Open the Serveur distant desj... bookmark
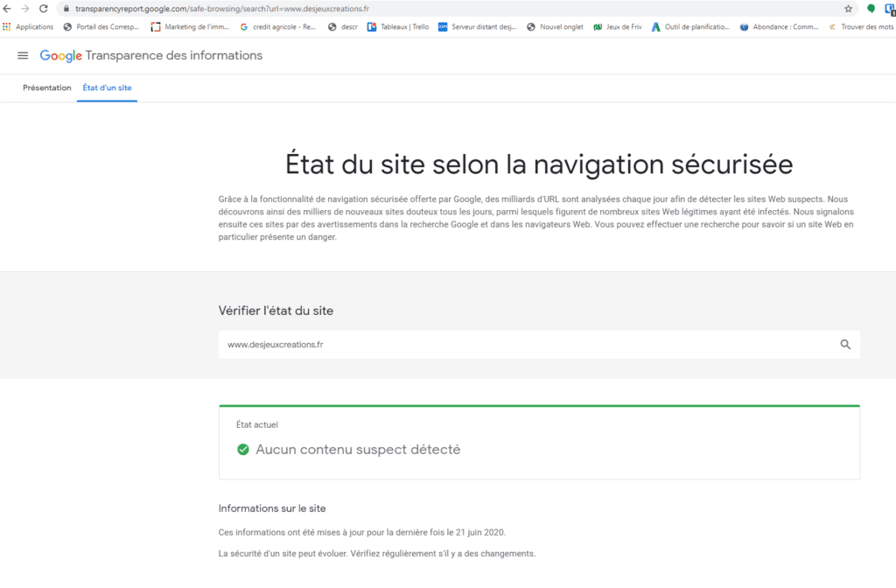 (478, 27)
